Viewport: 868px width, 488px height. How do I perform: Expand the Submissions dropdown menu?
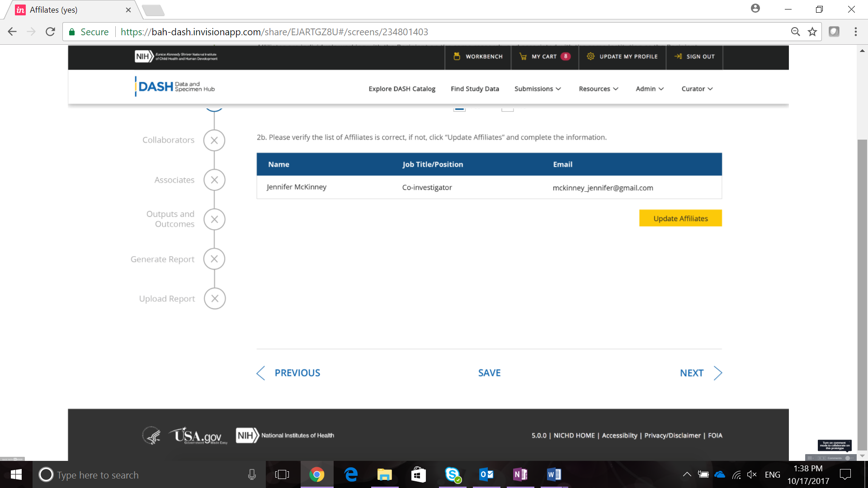[537, 89]
